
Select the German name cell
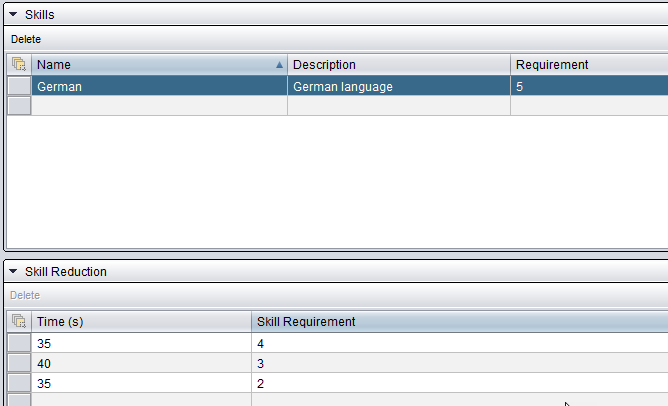(x=158, y=87)
